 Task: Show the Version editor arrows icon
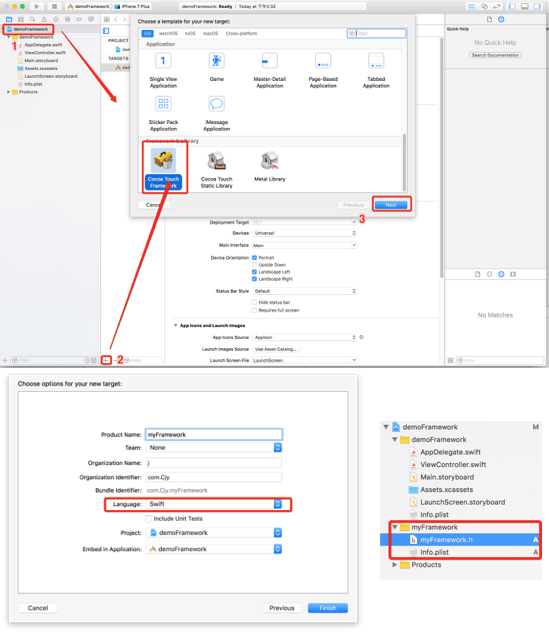pyautogui.click(x=497, y=6)
